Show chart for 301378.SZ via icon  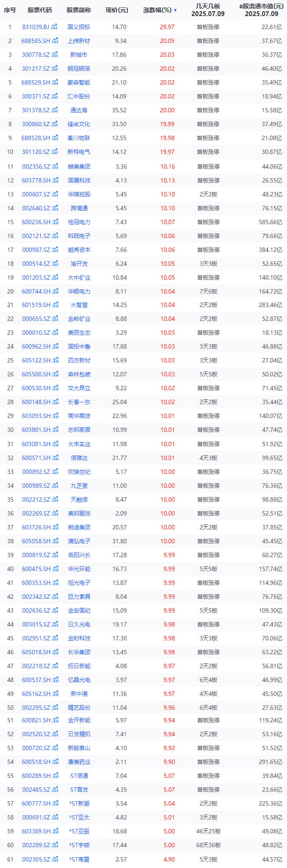pos(54,110)
